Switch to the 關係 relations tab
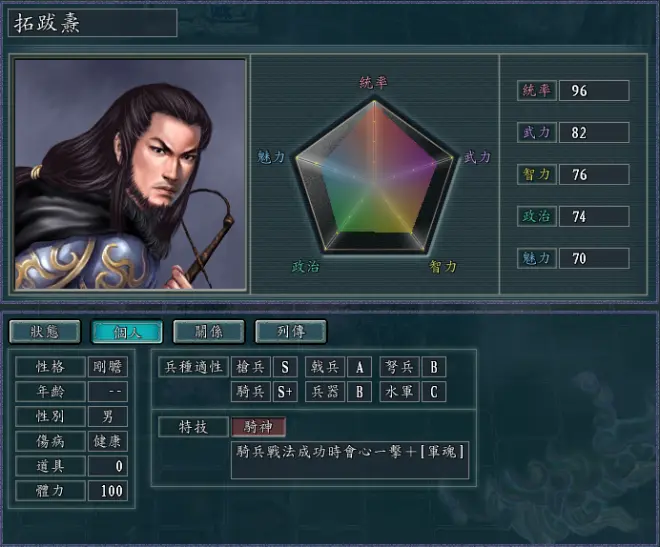660x547 pixels. click(209, 332)
